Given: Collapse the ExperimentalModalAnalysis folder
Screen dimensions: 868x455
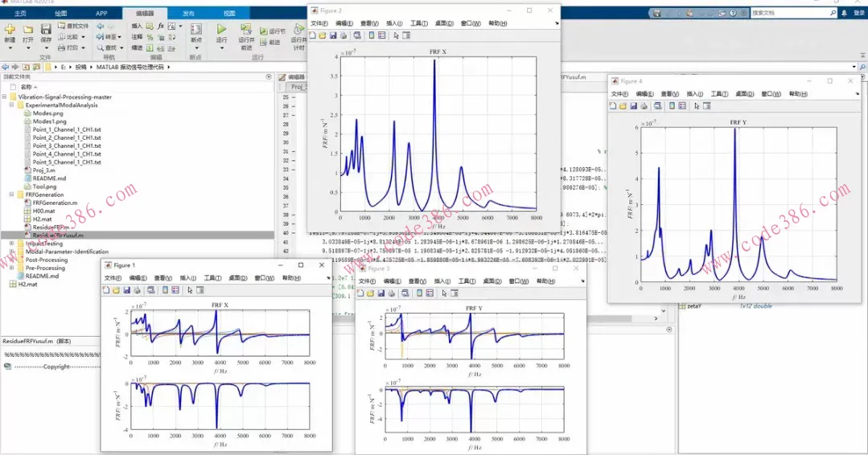Looking at the screenshot, I should 12,105.
